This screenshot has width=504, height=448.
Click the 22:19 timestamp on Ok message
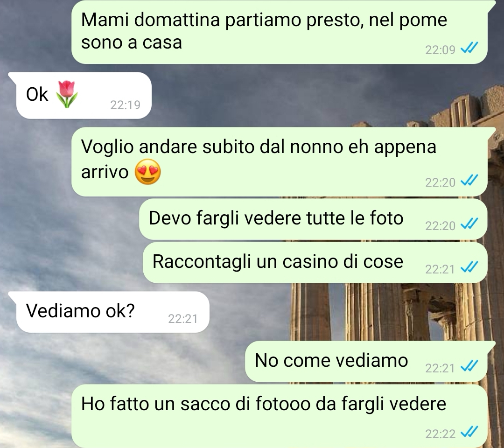(x=126, y=105)
